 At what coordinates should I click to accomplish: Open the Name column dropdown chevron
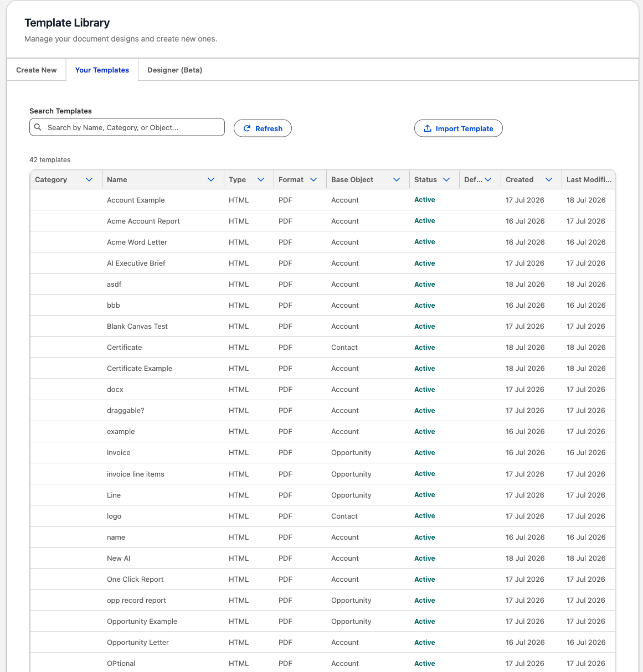[211, 179]
